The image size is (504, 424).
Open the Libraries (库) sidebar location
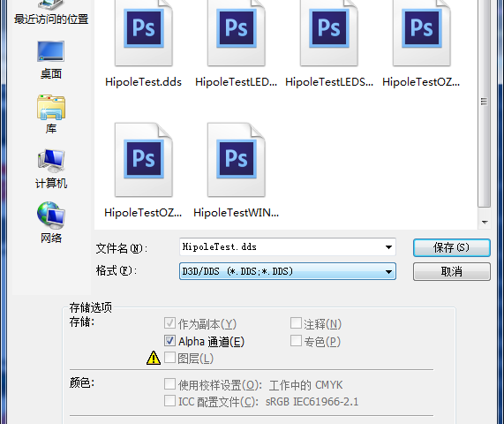coord(51,114)
